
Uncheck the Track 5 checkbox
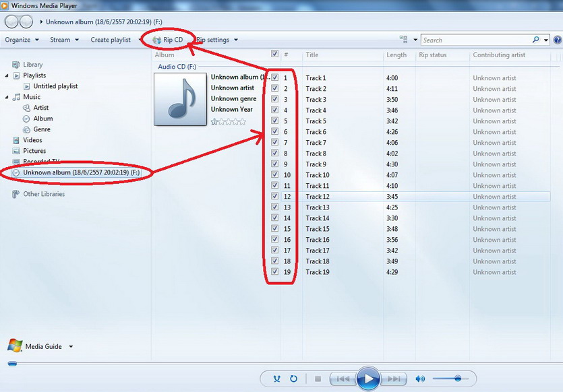point(274,120)
